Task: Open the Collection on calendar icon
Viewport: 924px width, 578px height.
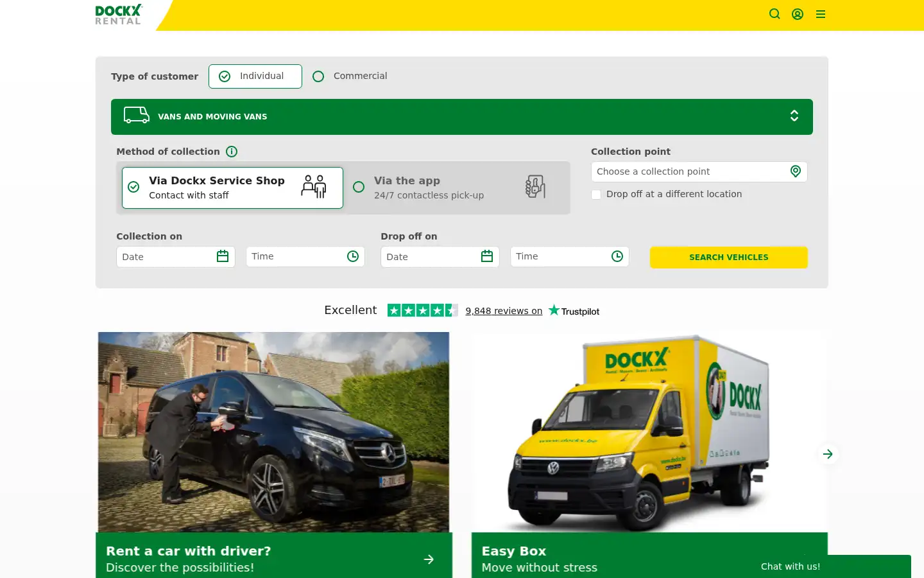Action: coord(223,257)
